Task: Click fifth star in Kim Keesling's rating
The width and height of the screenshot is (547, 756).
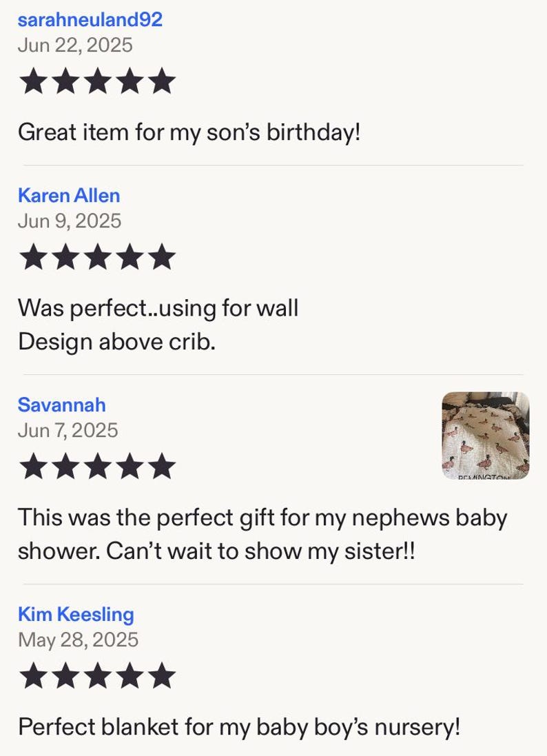Action: pyautogui.click(x=161, y=675)
